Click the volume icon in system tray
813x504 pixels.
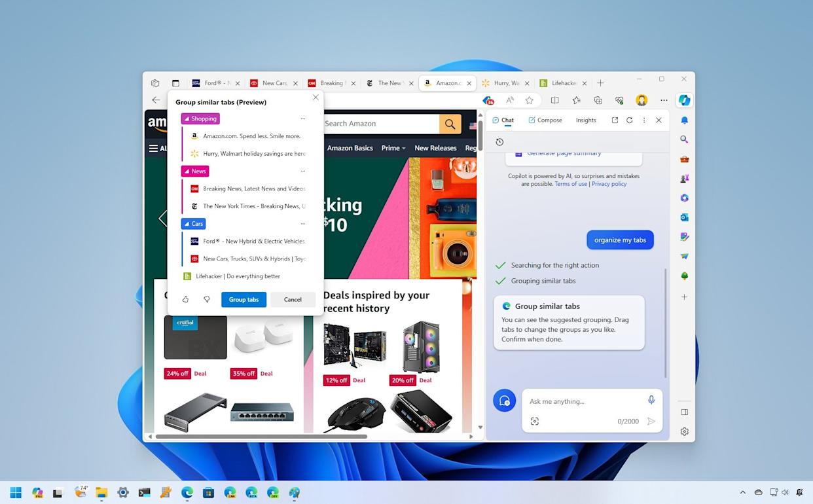click(x=785, y=492)
